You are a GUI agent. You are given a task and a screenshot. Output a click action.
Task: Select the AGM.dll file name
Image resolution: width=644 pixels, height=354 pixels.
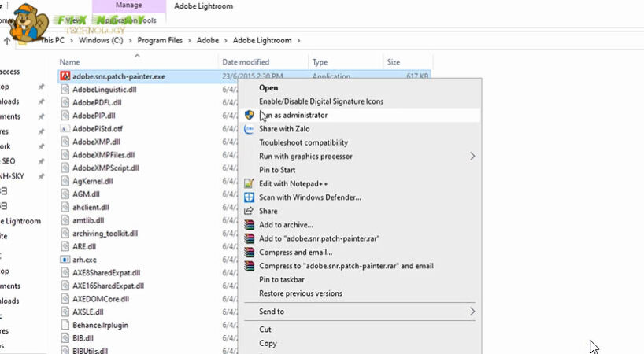(x=86, y=194)
